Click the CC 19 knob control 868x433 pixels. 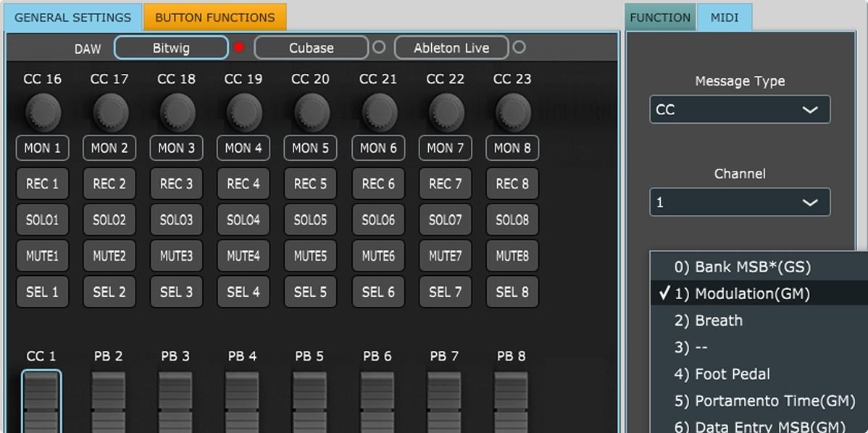click(x=243, y=112)
